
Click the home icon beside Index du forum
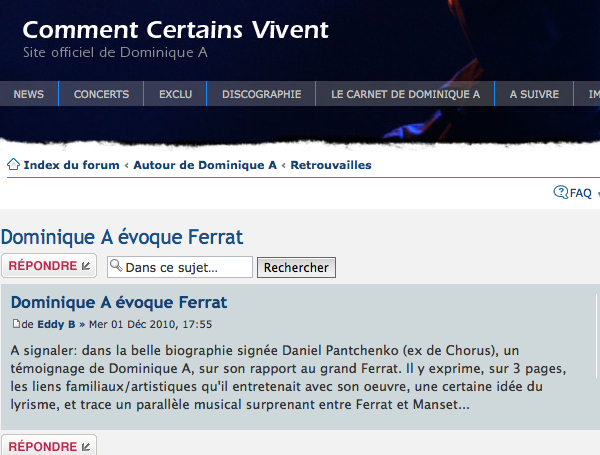click(x=13, y=165)
